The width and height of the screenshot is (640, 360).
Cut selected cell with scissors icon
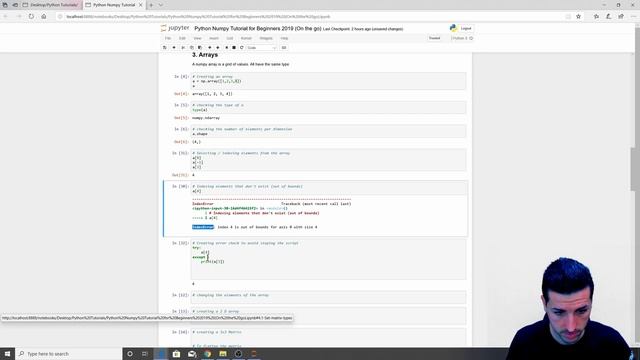[183, 48]
